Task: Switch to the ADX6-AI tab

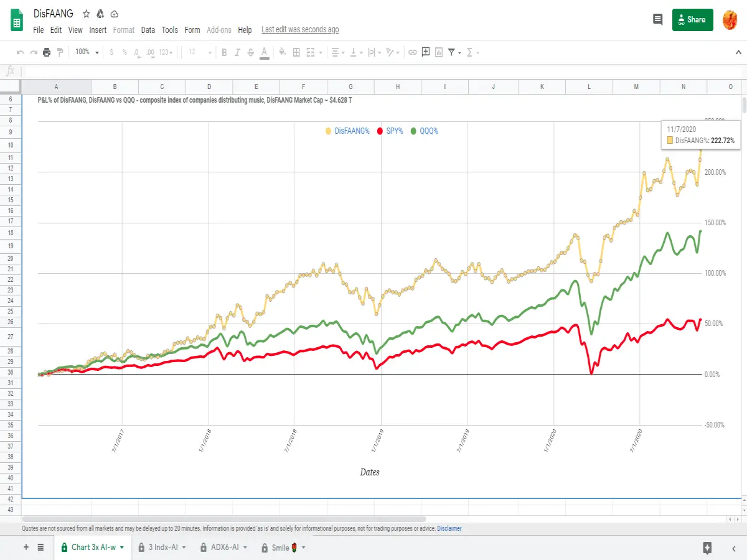Action: click(x=225, y=548)
